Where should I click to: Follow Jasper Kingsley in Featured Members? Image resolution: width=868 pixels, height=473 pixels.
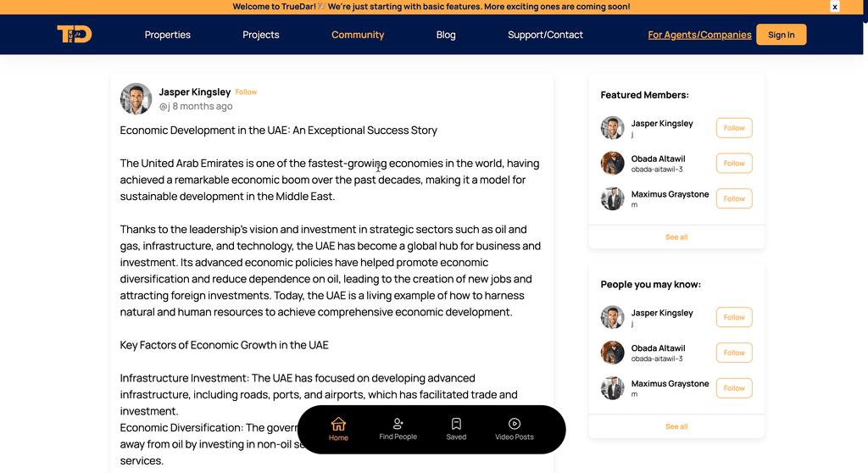(x=734, y=128)
